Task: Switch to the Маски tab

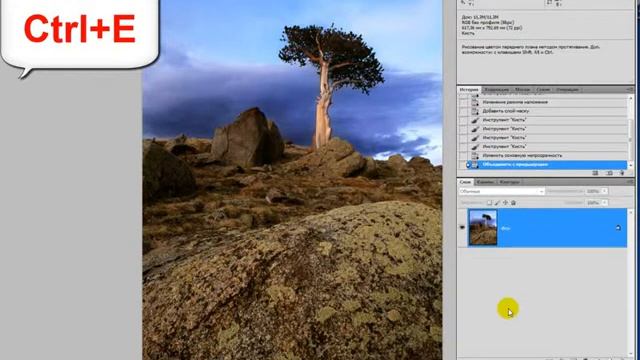Action: click(522, 89)
